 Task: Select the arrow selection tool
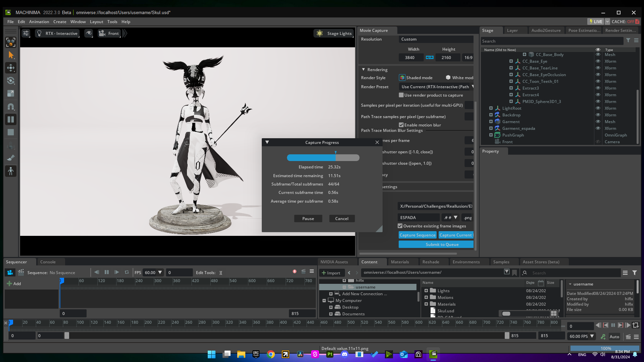11,55
